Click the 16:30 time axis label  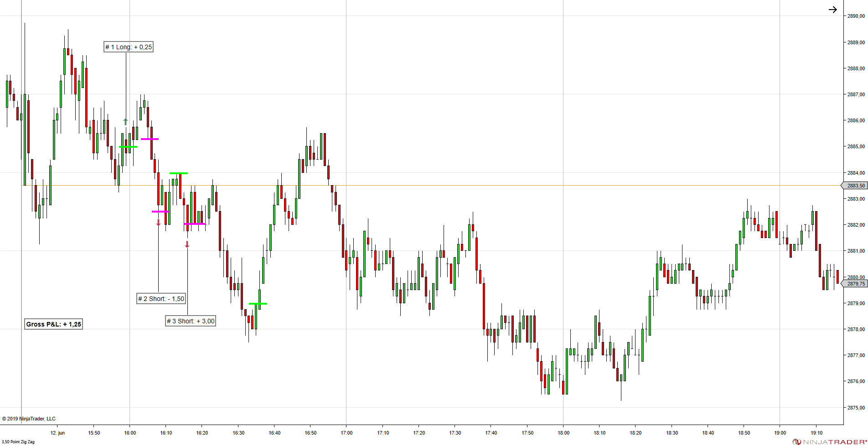coord(238,433)
